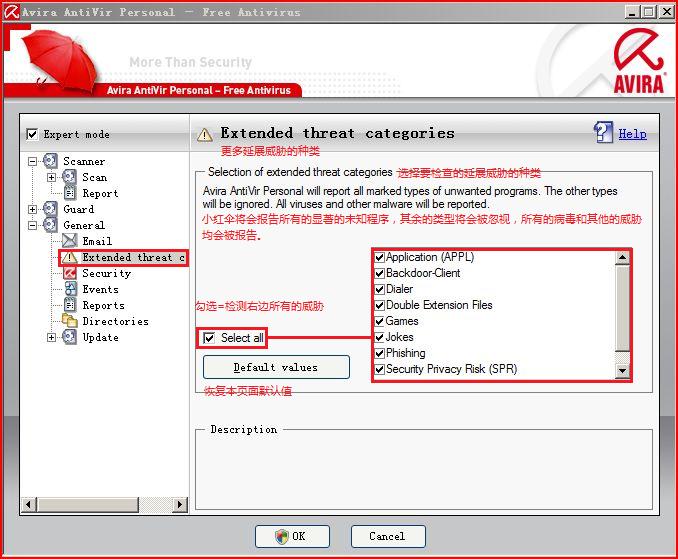Click the Update gear icon
Screen dimensions: 678x559
click(69, 337)
